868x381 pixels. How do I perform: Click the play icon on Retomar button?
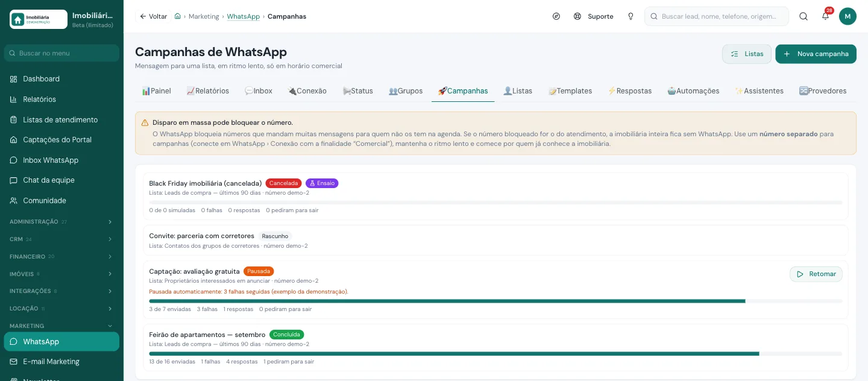800,274
